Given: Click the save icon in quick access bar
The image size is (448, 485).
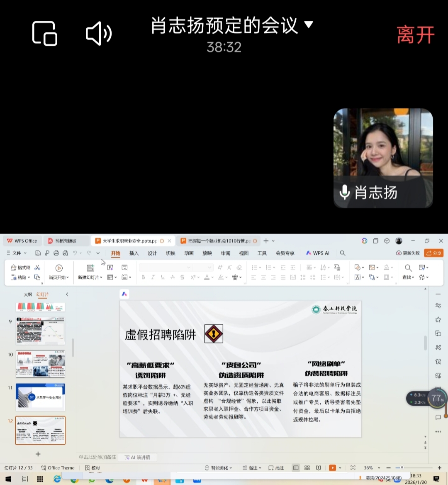Looking at the screenshot, I should point(38,253).
